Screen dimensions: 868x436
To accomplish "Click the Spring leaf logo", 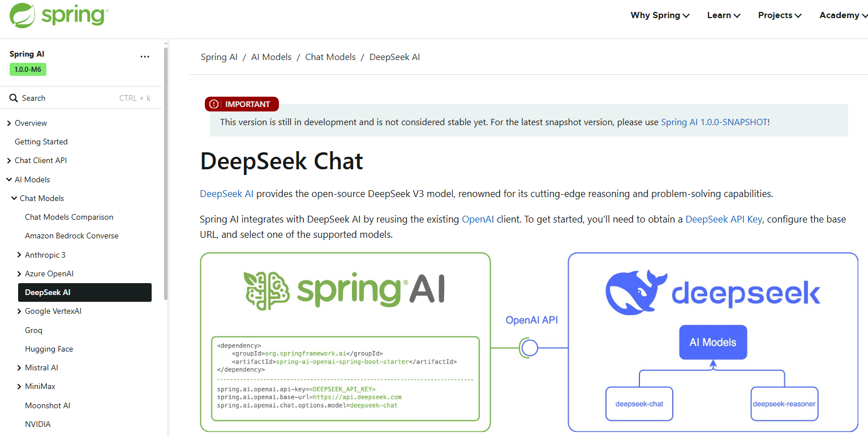I will pyautogui.click(x=23, y=15).
